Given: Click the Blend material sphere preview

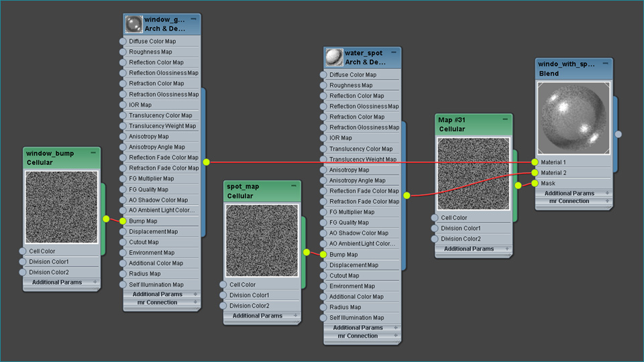Looking at the screenshot, I should tap(574, 118).
